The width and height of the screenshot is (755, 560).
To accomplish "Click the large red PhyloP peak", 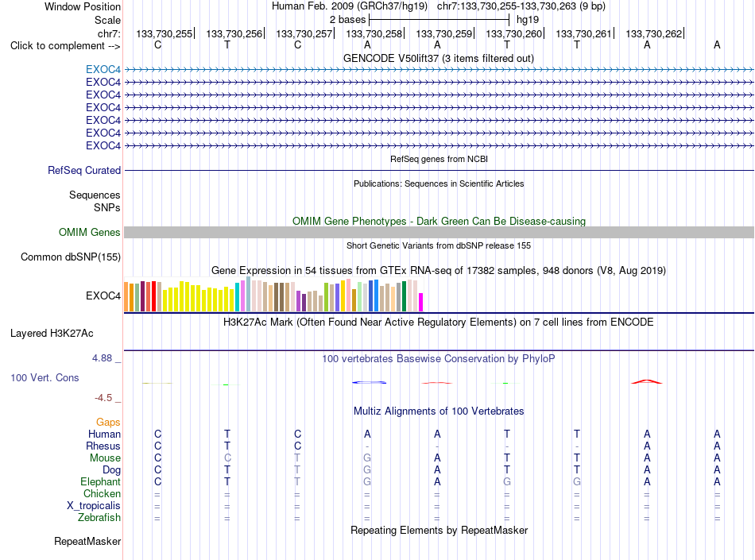I will pos(647,382).
